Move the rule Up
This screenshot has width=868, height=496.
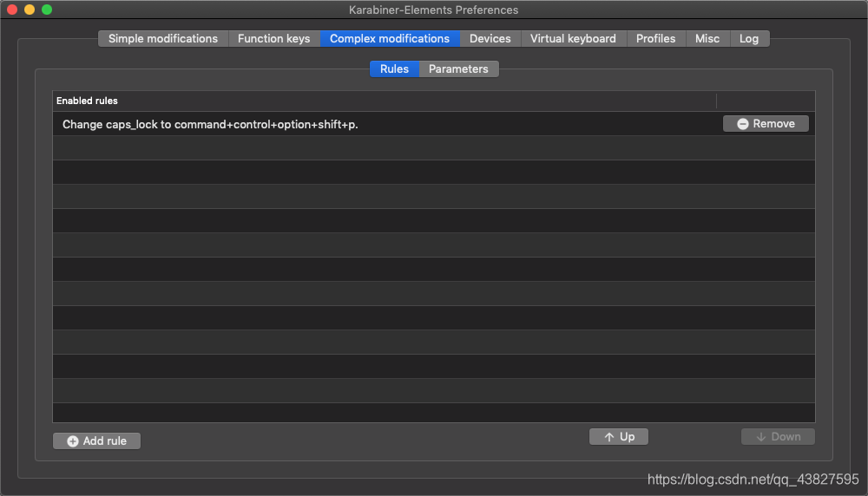point(618,437)
